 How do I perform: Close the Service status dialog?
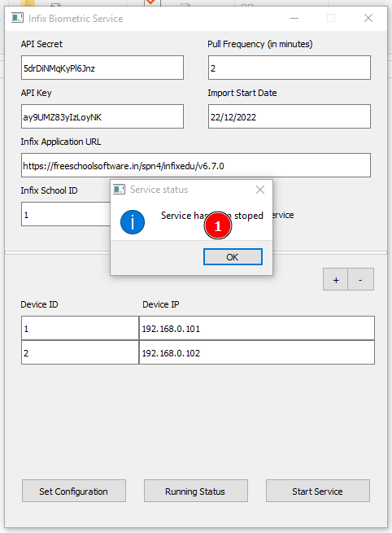tap(260, 190)
